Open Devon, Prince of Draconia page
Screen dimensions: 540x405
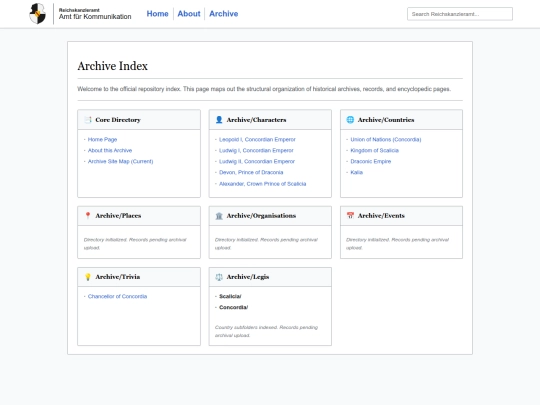(x=251, y=173)
